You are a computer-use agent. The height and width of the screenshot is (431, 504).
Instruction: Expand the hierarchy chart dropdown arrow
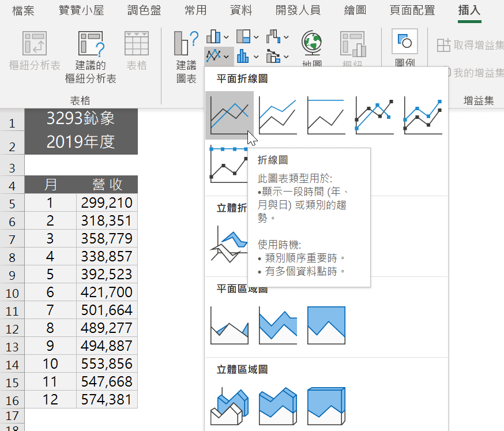pyautogui.click(x=256, y=38)
